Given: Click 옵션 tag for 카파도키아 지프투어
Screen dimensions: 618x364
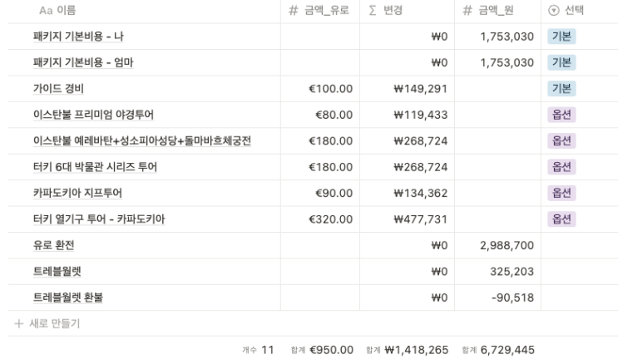Looking at the screenshot, I should pyautogui.click(x=561, y=193).
